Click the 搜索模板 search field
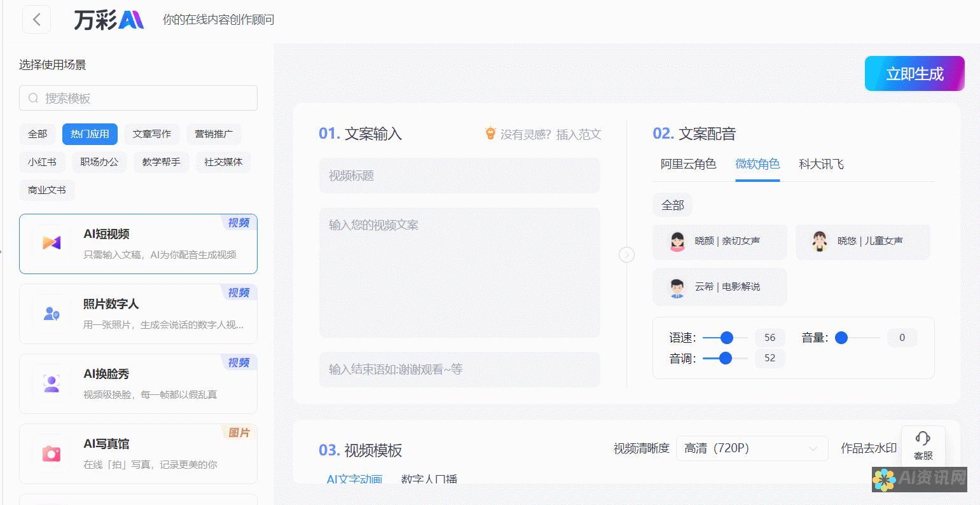Screen dimensions: 980x505 coord(138,98)
